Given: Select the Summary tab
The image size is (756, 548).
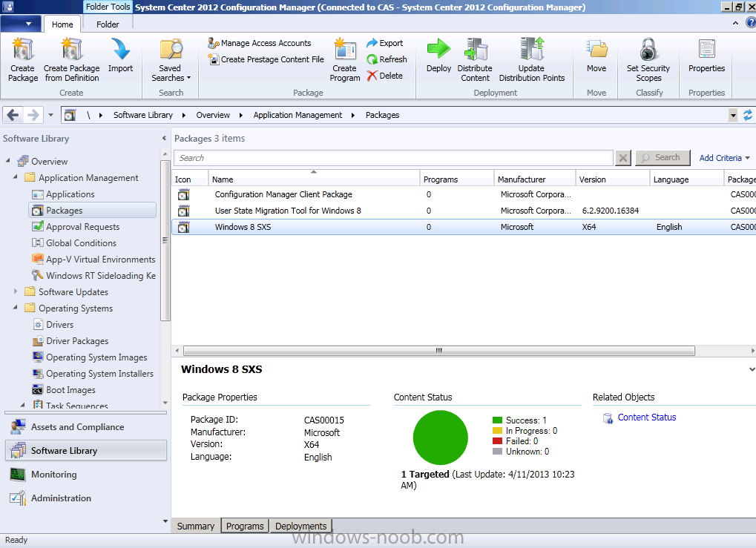Looking at the screenshot, I should pos(196,526).
